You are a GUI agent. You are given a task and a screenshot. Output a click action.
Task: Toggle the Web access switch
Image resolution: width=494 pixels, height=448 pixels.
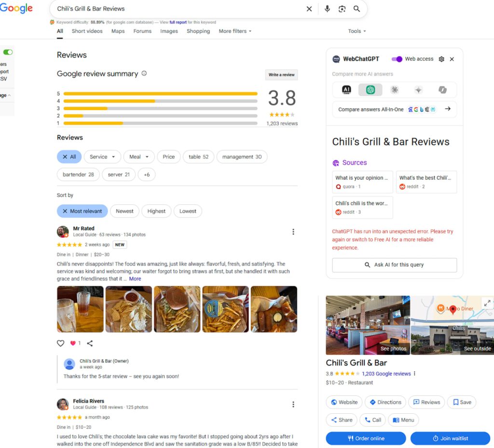point(397,59)
